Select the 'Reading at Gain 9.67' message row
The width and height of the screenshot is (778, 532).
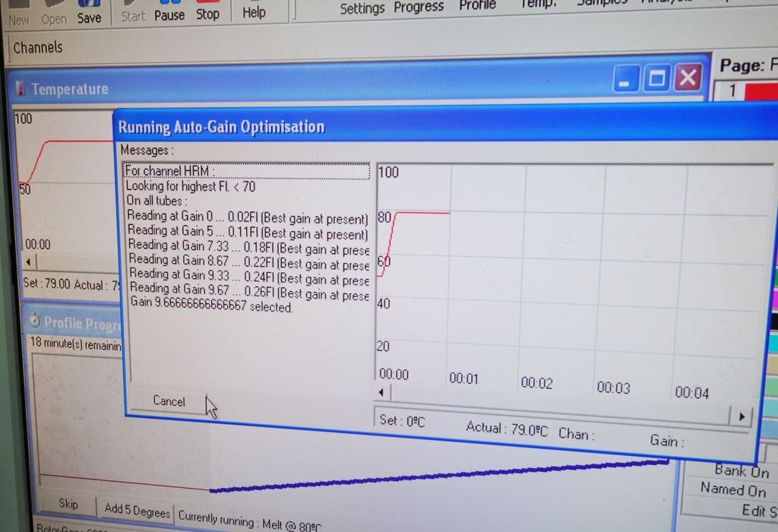click(250, 291)
